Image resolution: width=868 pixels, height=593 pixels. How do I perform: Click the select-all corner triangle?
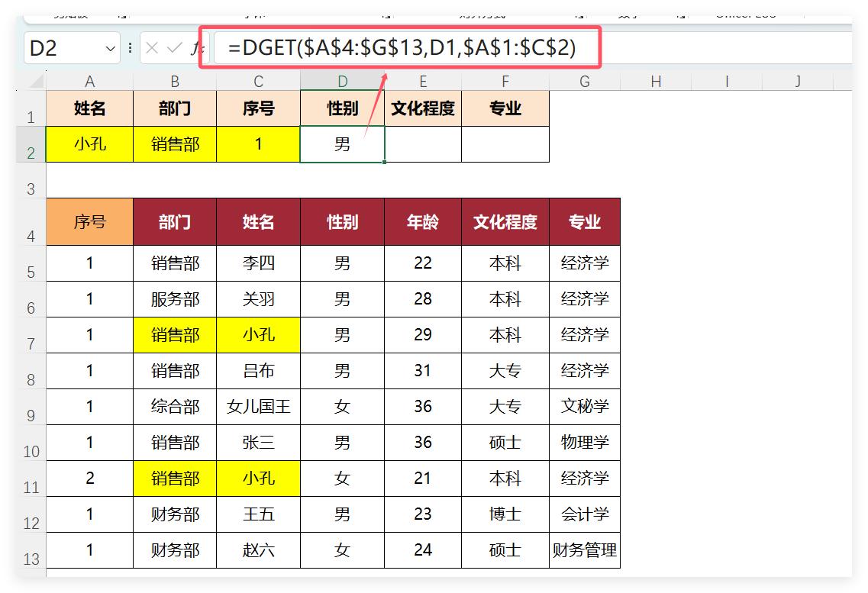(x=36, y=82)
